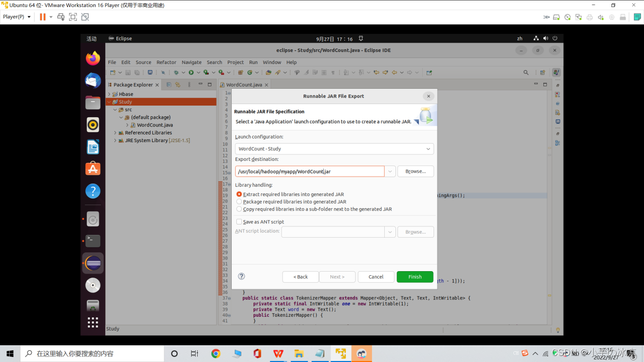Click Collapse All in Package Explorer
This screenshot has height=362, width=644.
[169, 85]
